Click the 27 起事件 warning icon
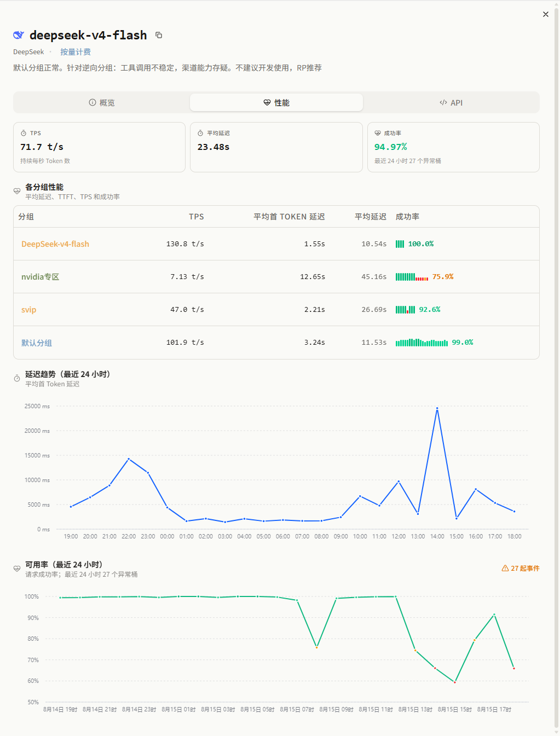This screenshot has width=560, height=736. coord(505,568)
